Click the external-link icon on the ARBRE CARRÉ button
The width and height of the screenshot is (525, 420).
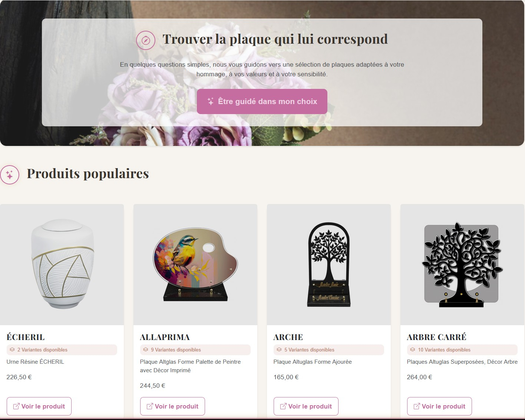[x=417, y=406]
